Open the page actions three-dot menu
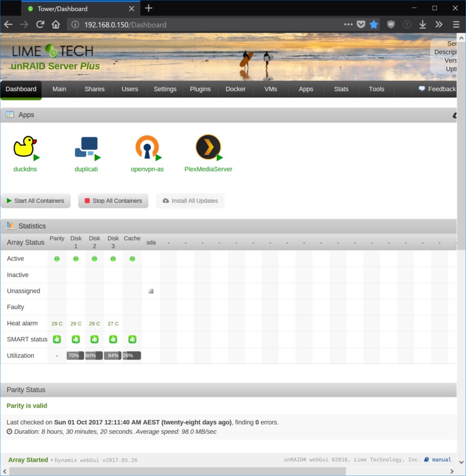This screenshot has height=476, width=466. point(348,24)
